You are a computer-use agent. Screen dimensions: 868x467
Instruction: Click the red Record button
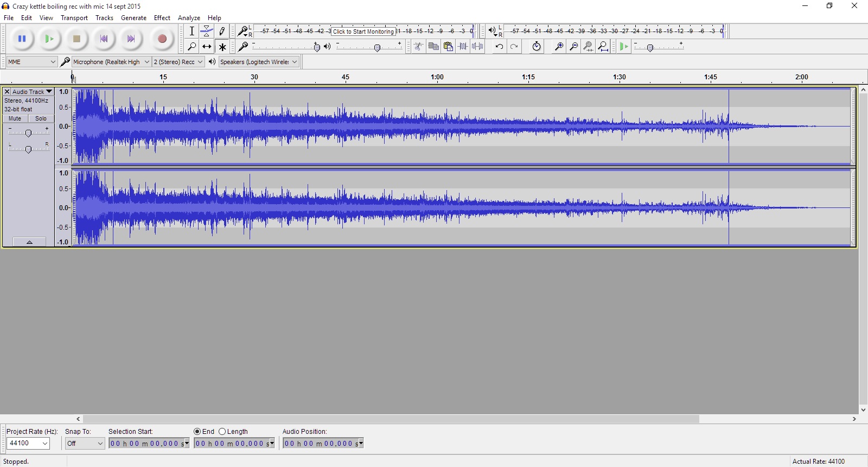(162, 39)
